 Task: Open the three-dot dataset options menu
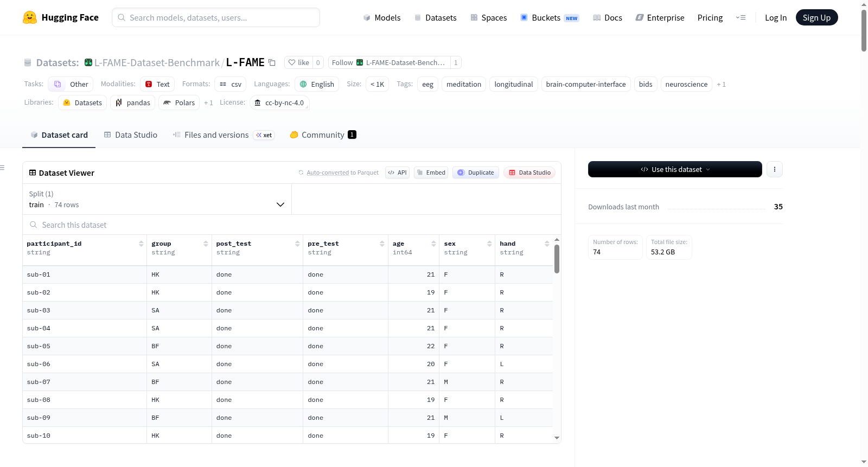(775, 169)
